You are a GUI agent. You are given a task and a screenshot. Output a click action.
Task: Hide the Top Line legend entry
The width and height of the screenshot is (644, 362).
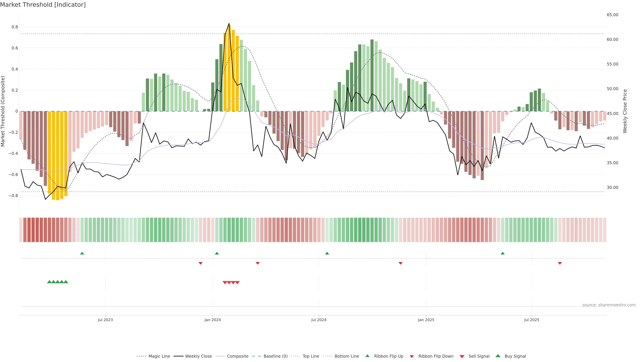coord(311,356)
